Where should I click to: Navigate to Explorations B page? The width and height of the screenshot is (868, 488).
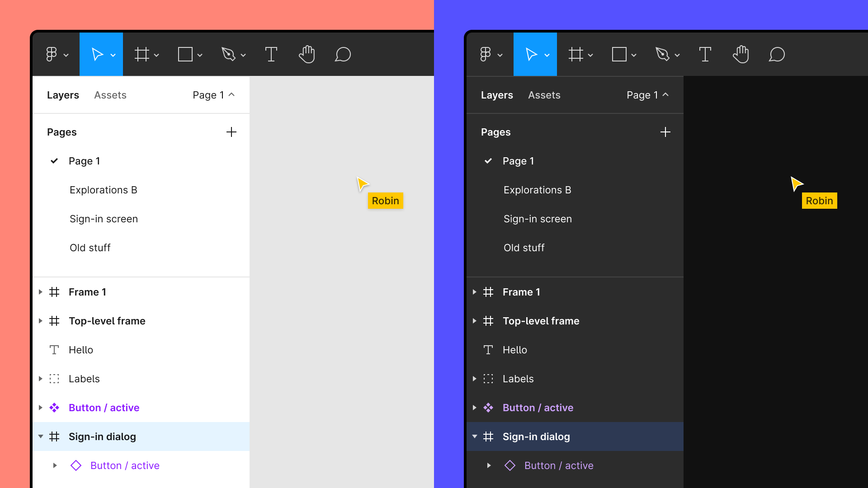103,189
